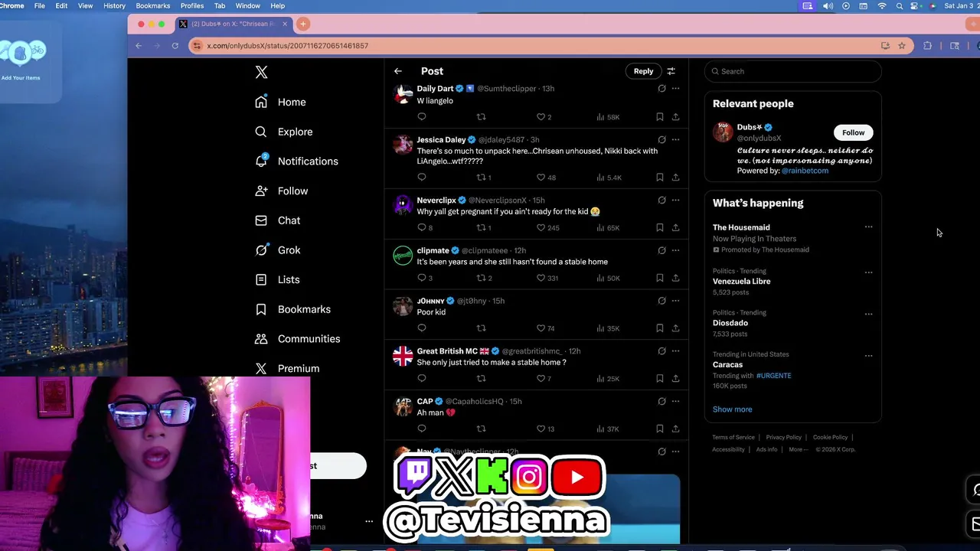
Task: Bookmark Daily Dart's reply
Action: tap(659, 117)
